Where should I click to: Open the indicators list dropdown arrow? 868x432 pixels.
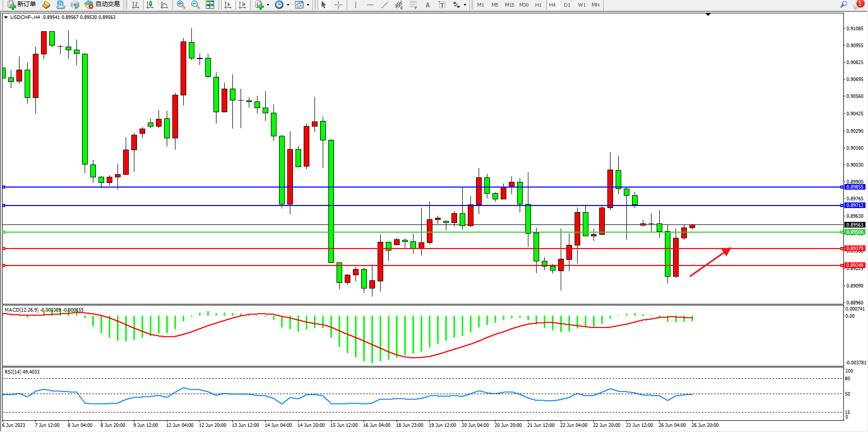[268, 5]
